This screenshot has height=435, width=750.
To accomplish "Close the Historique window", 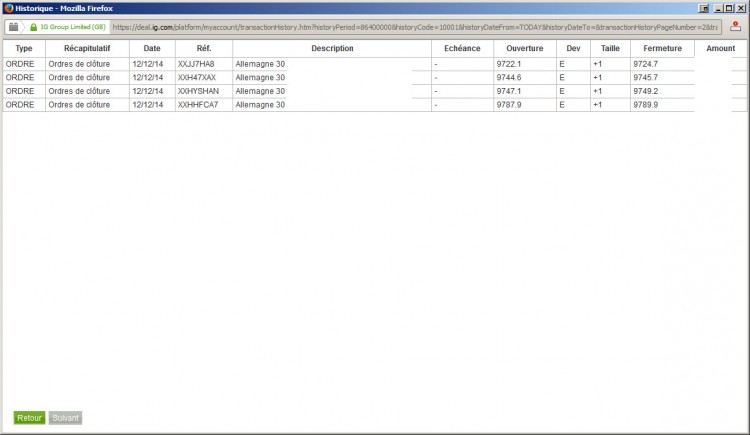I will coord(740,8).
